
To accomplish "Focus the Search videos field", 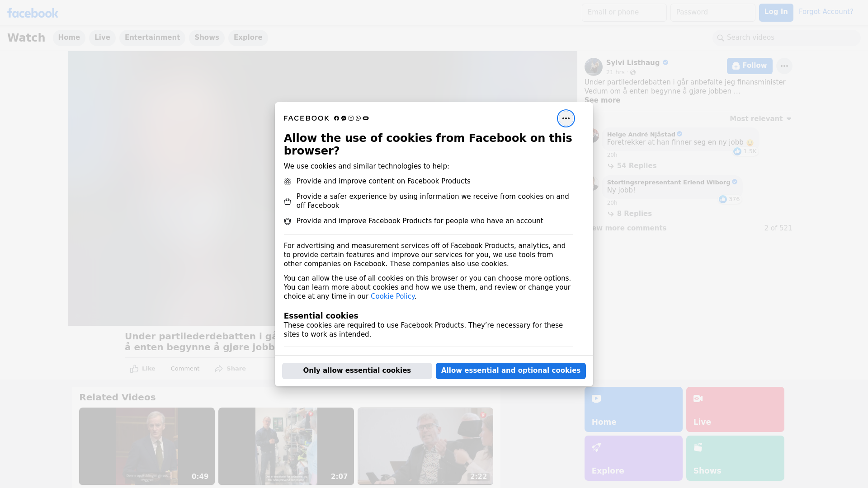I will click(x=787, y=38).
